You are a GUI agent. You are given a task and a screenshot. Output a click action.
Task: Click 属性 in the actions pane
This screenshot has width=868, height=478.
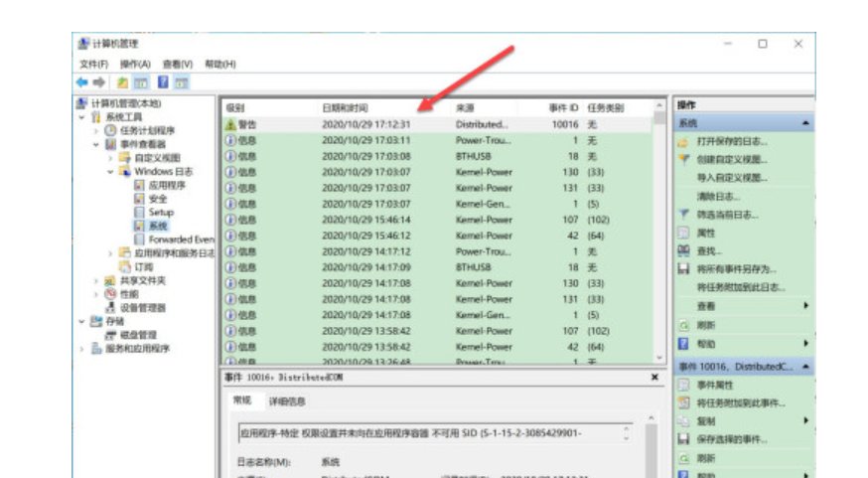pos(706,234)
